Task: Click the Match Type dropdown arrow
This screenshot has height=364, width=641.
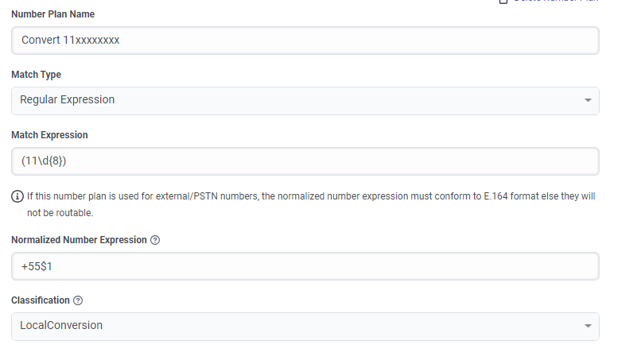Action: pos(588,101)
